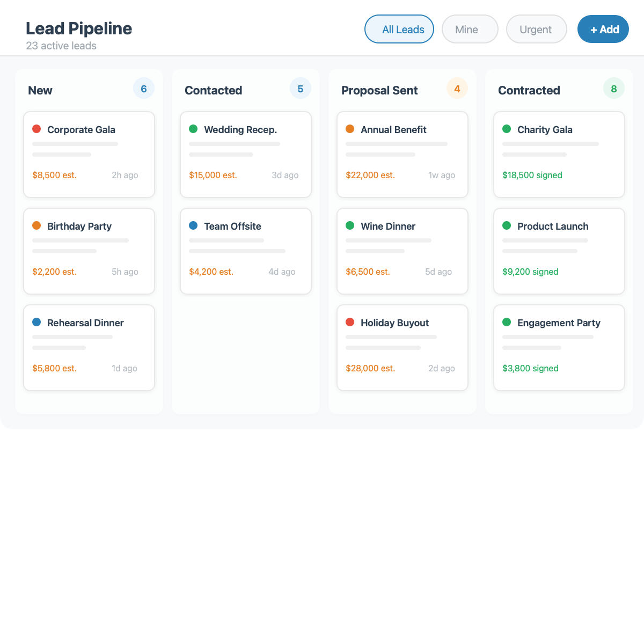Click the $15,000 est. amount on Wedding Recep.
This screenshot has height=644, width=644.
pos(213,175)
